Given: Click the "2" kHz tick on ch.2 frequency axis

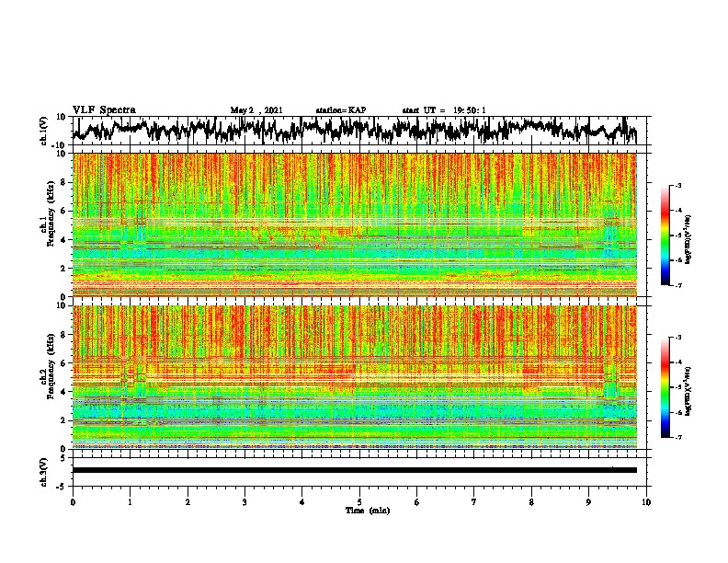Looking at the screenshot, I should [65, 420].
